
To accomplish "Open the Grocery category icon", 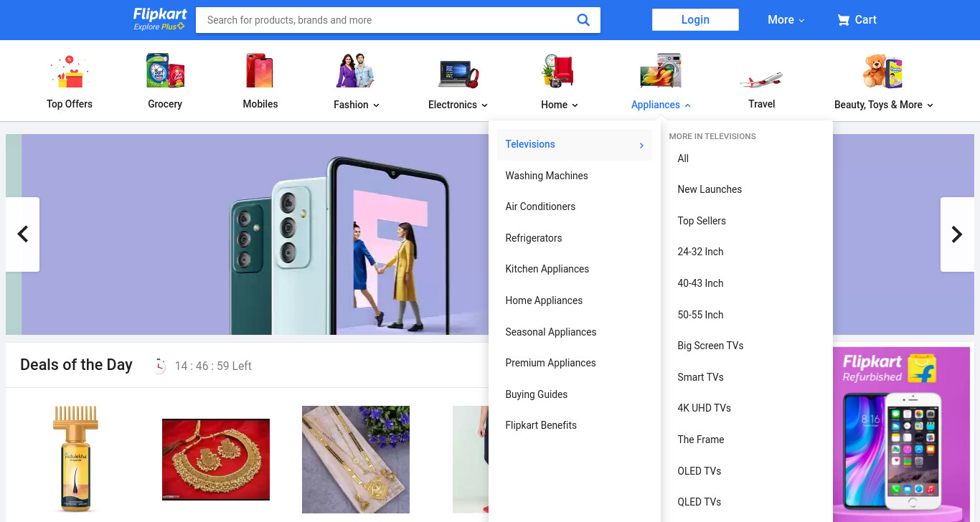I will click(165, 71).
